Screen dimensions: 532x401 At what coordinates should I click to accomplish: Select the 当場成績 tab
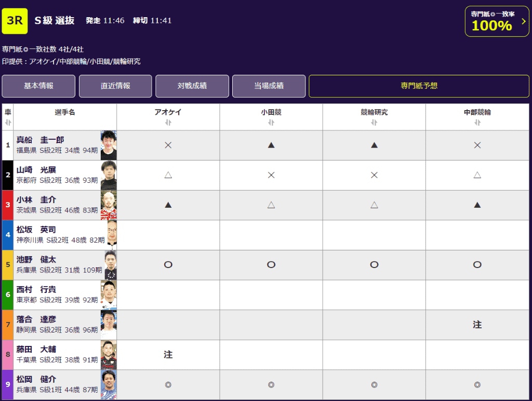(x=269, y=86)
